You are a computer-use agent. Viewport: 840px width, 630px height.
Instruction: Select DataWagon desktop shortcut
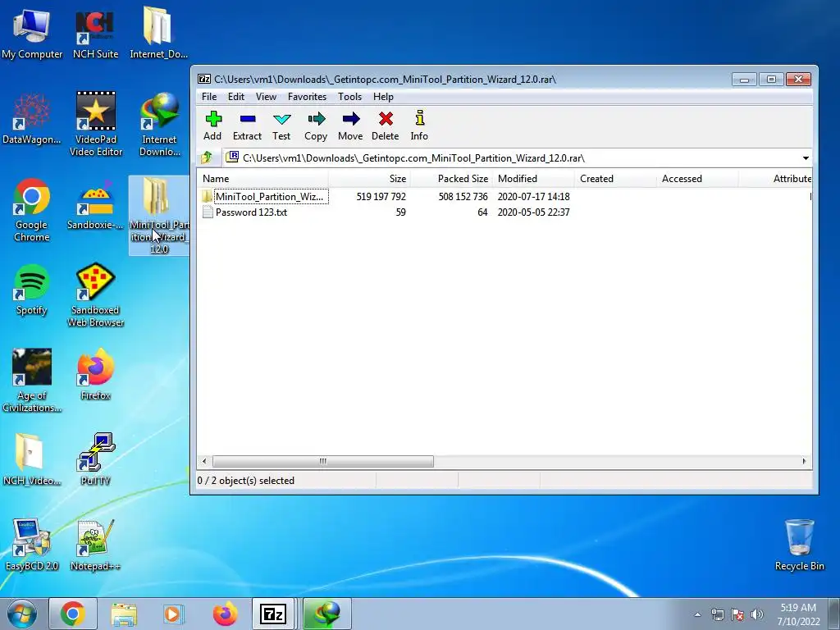(32, 119)
